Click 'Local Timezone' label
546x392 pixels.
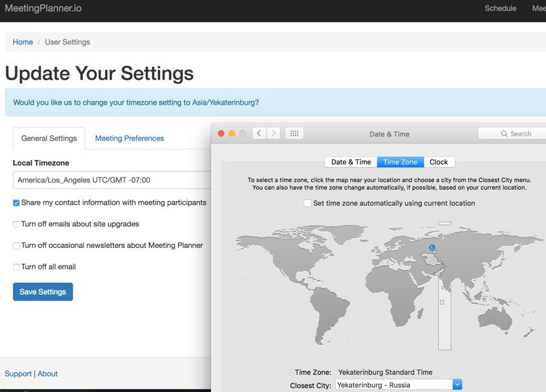click(x=40, y=163)
